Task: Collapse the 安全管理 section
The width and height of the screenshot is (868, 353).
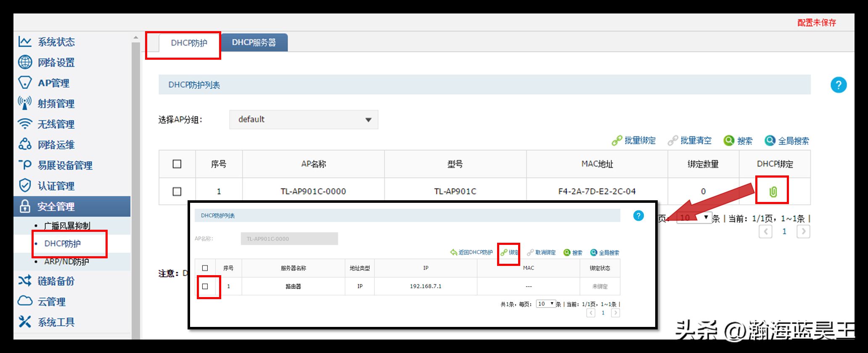Action: pyautogui.click(x=72, y=207)
